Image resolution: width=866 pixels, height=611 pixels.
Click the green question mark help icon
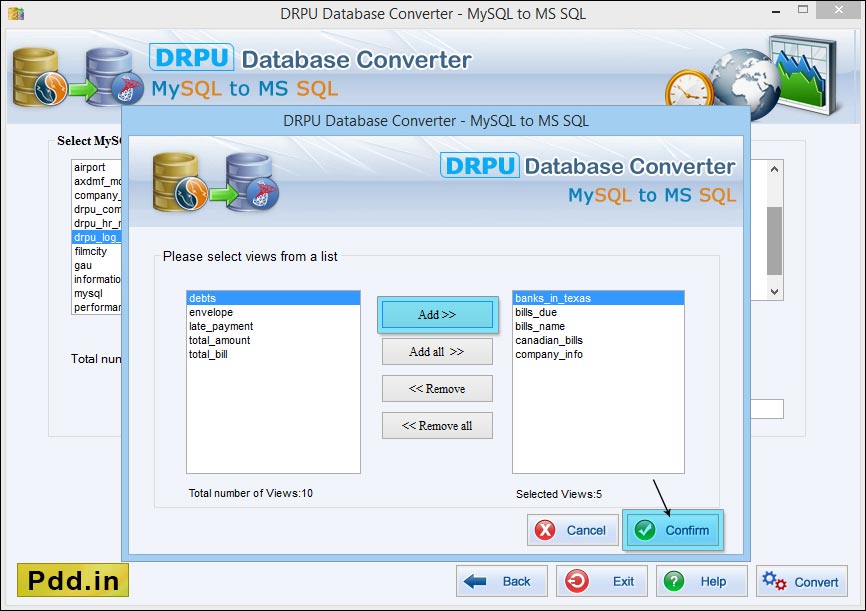click(674, 581)
